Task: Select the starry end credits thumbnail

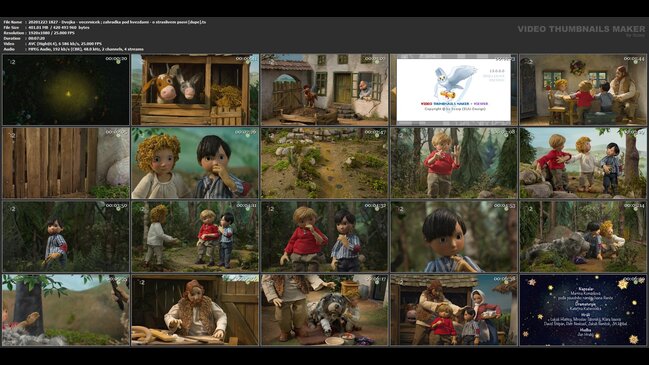Action: (583, 310)
